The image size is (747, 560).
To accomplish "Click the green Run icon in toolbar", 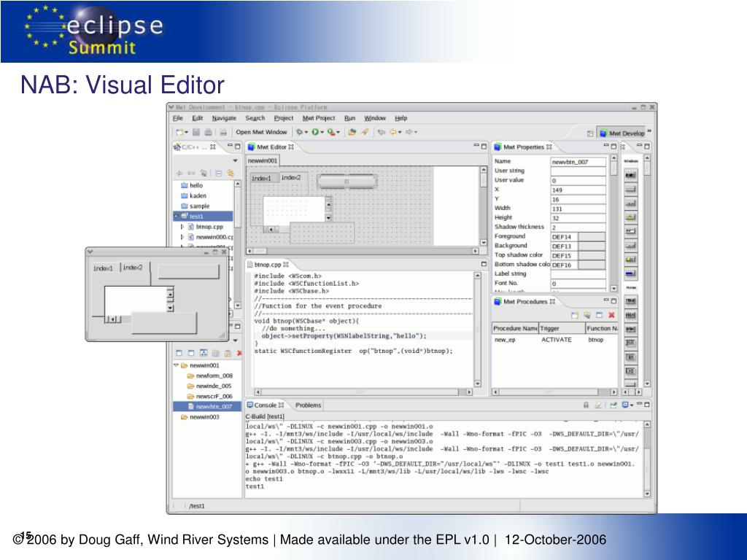I will (x=315, y=132).
